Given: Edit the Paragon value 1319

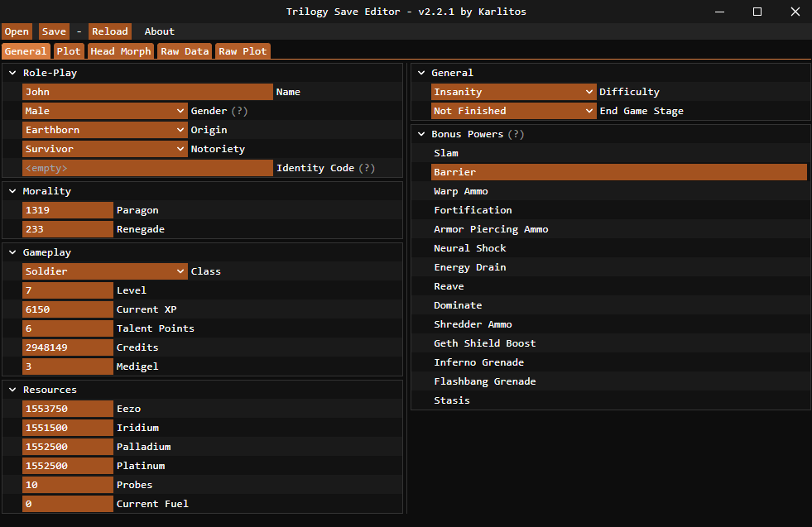Looking at the screenshot, I should pyautogui.click(x=68, y=210).
